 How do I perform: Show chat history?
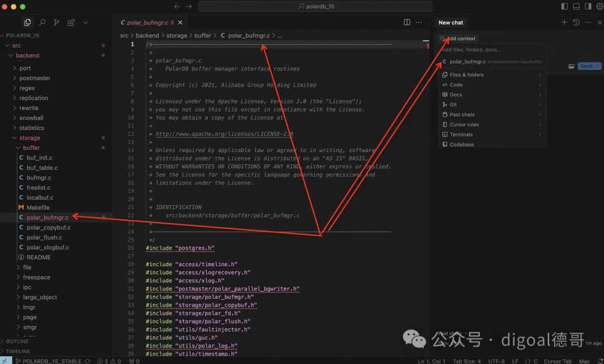576,22
